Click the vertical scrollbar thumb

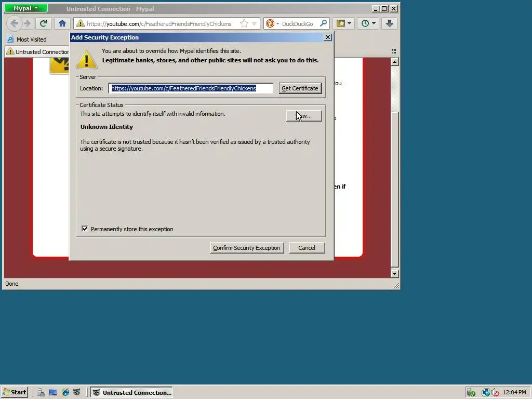394,189
